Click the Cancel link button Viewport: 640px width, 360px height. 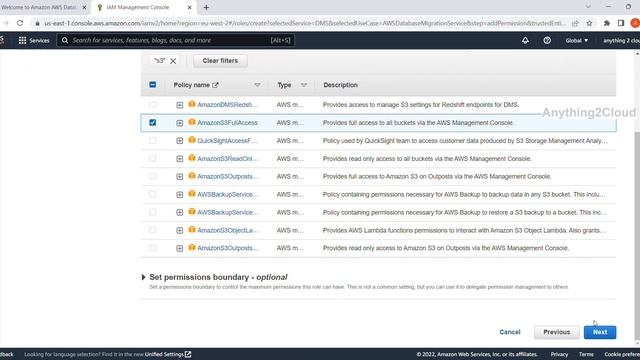click(x=510, y=332)
